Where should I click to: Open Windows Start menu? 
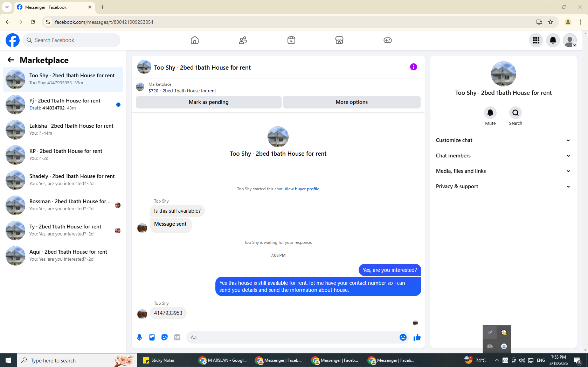click(8, 360)
